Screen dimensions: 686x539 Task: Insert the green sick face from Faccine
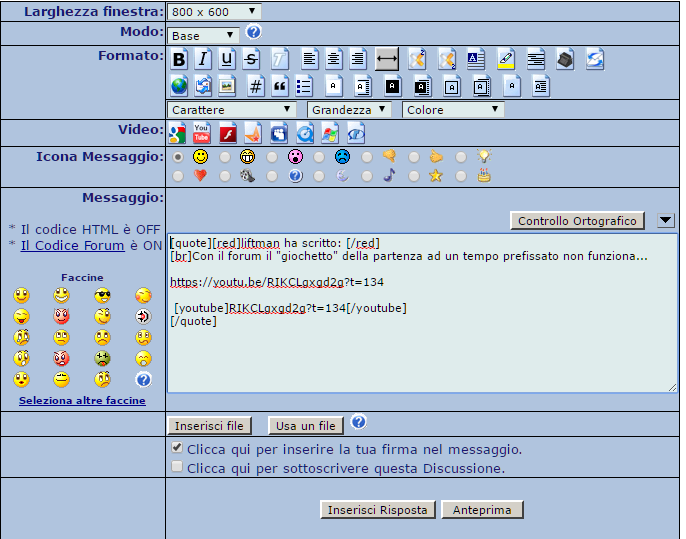[x=102, y=358]
